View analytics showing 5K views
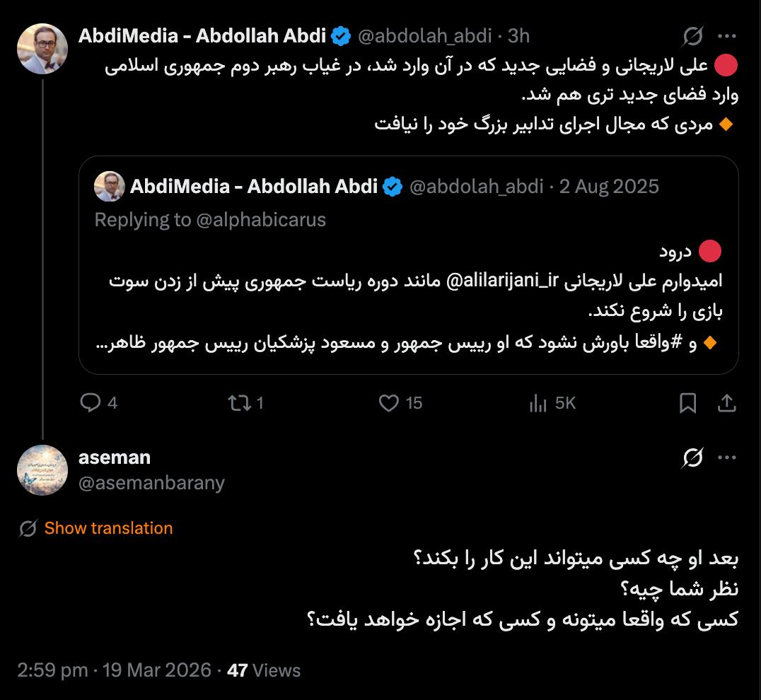The image size is (761, 700). pos(538,403)
